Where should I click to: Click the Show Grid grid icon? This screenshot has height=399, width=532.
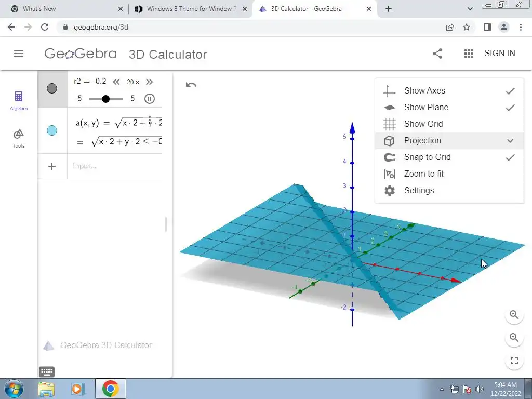[x=390, y=124]
